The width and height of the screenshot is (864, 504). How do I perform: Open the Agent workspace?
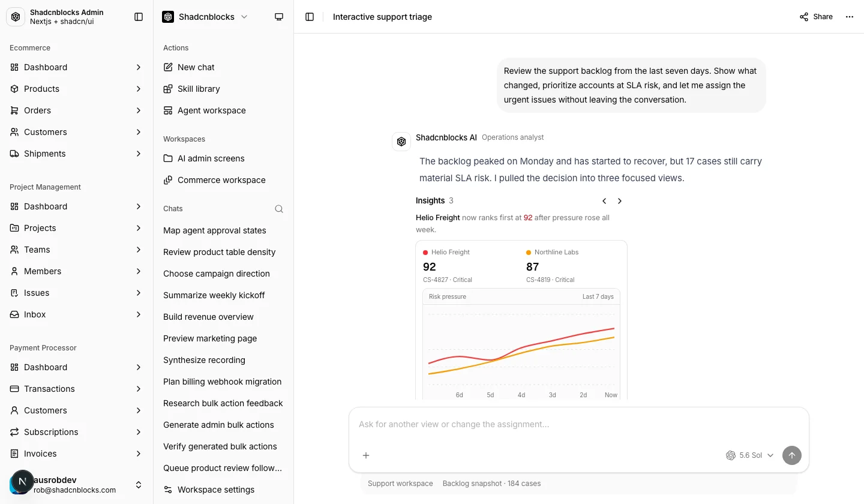(223, 110)
